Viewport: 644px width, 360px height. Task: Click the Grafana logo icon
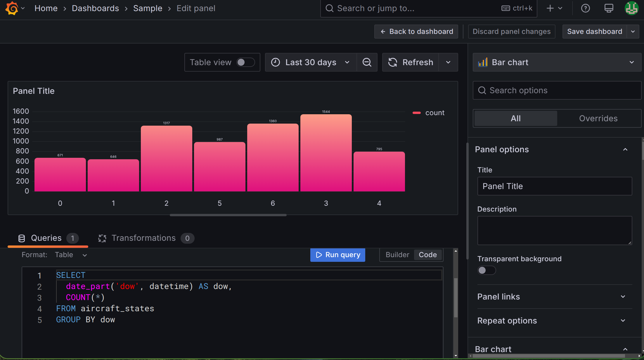(x=12, y=8)
